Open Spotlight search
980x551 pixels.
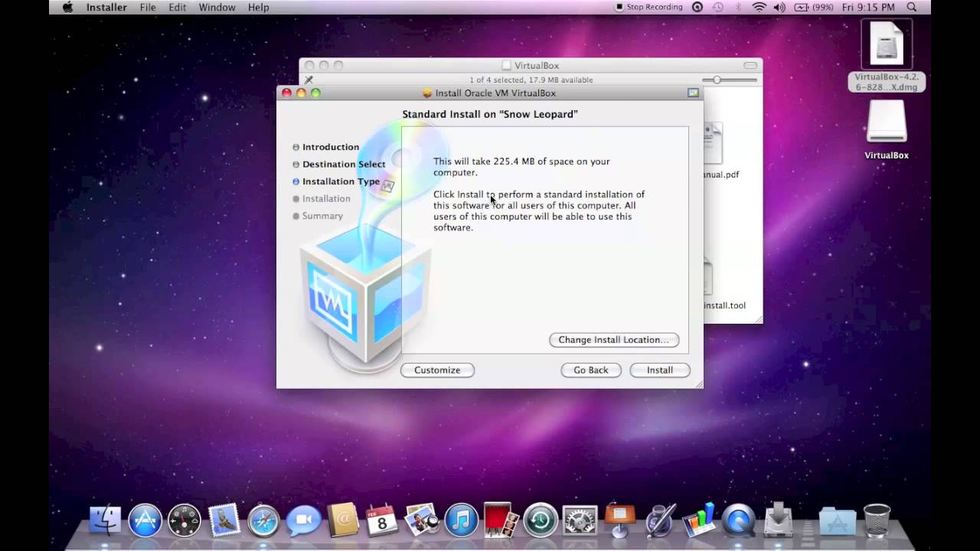pos(911,7)
